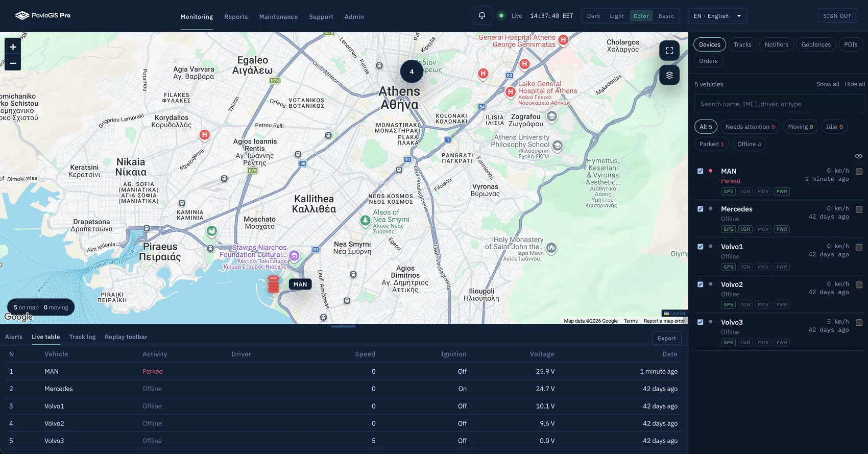Export the live table
Viewport: 868px width, 454px height.
click(666, 338)
